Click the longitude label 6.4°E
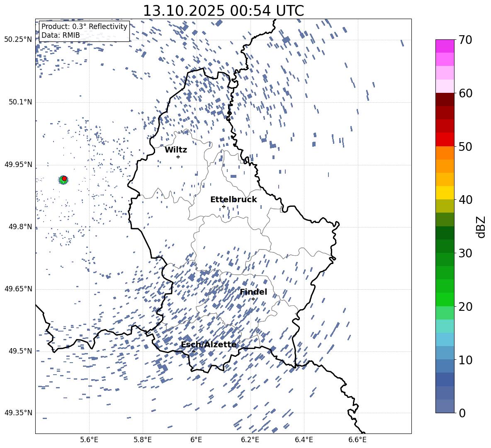The height and width of the screenshot is (448, 491). coord(304,440)
